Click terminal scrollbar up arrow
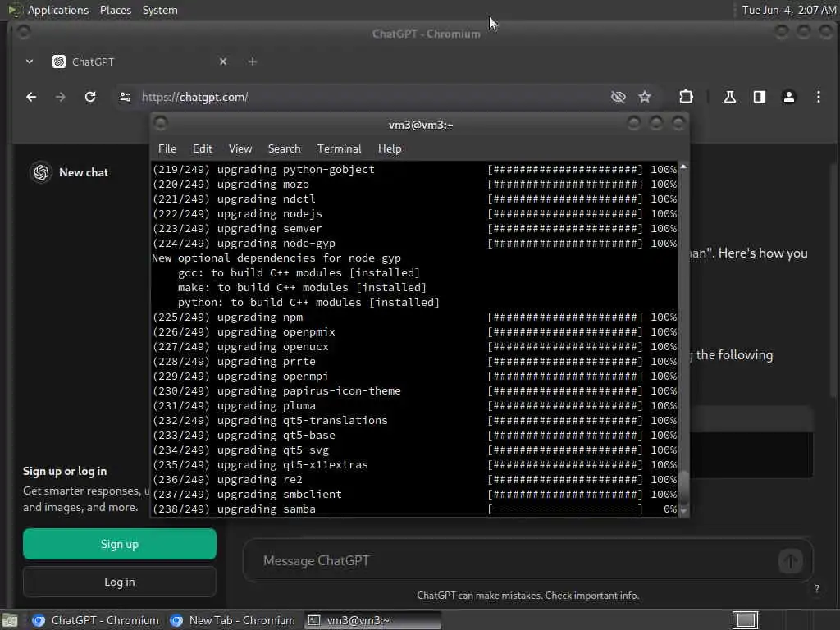 click(683, 167)
